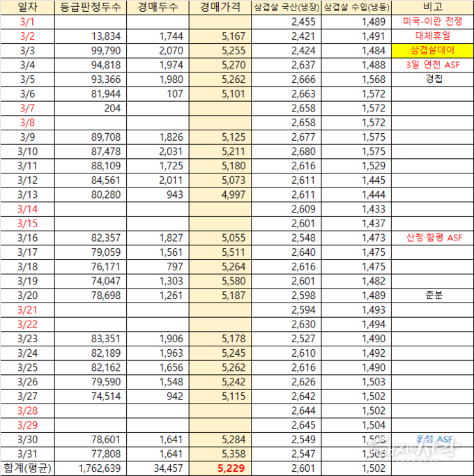Click the 비고 column header
Image resolution: width=474 pixels, height=476 pixels.
432,7
